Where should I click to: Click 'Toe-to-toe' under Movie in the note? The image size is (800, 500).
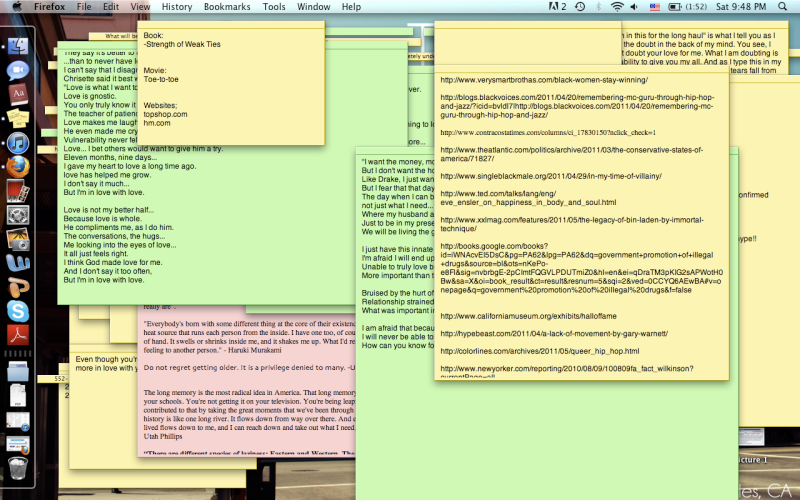tap(161, 79)
